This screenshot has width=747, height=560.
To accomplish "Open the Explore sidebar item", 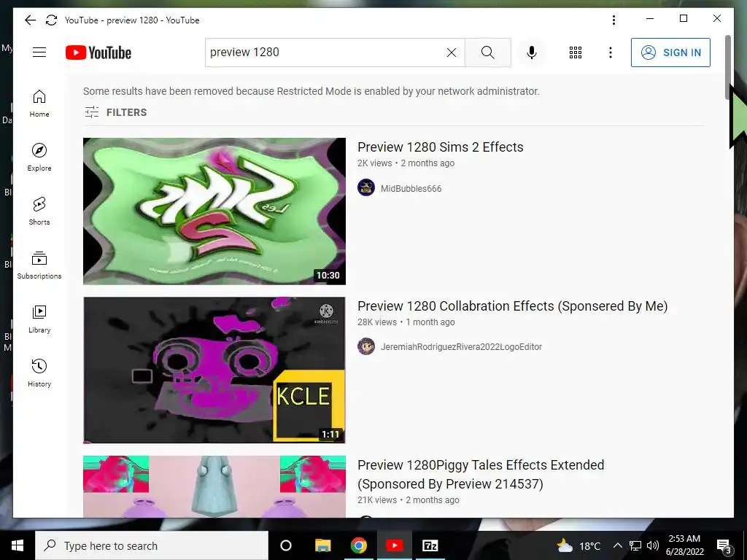I will coord(39,157).
